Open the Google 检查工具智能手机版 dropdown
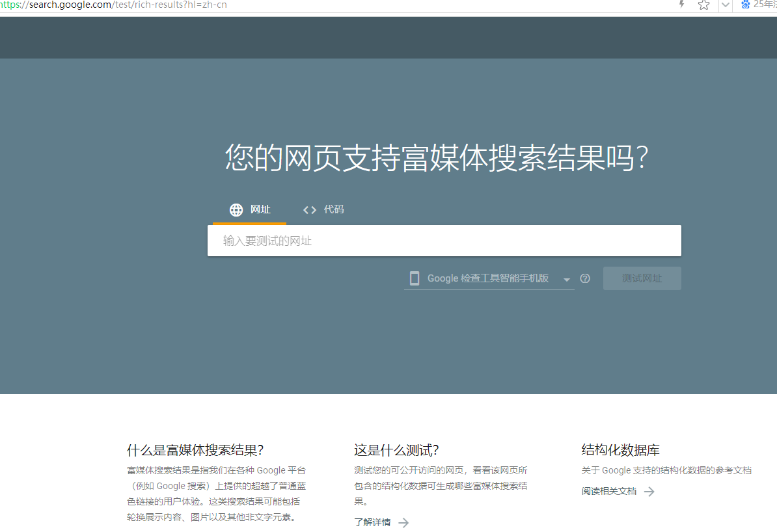This screenshot has height=532, width=777. [489, 278]
